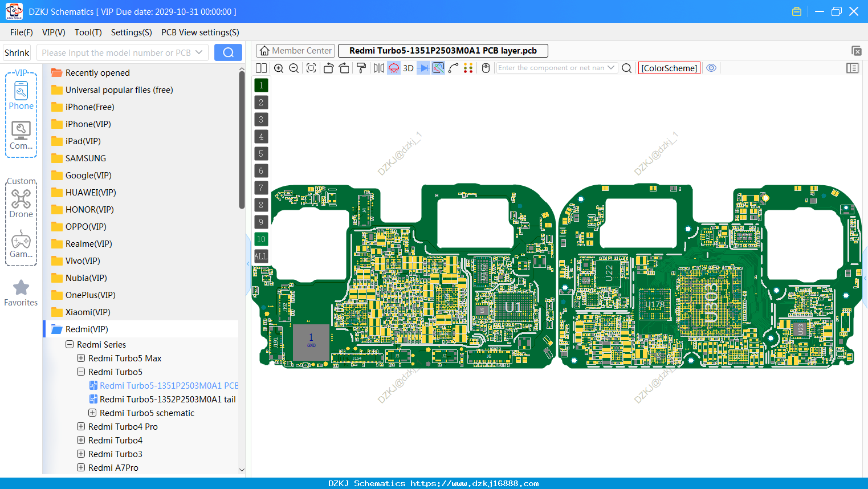Collapse the Redmi Series node
Image resolution: width=868 pixels, height=489 pixels.
tap(70, 345)
